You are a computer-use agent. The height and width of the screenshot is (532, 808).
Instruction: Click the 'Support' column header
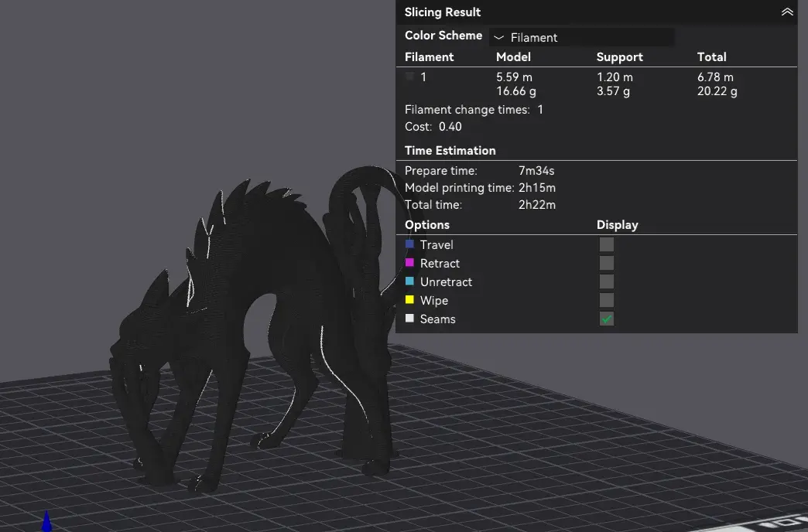620,56
